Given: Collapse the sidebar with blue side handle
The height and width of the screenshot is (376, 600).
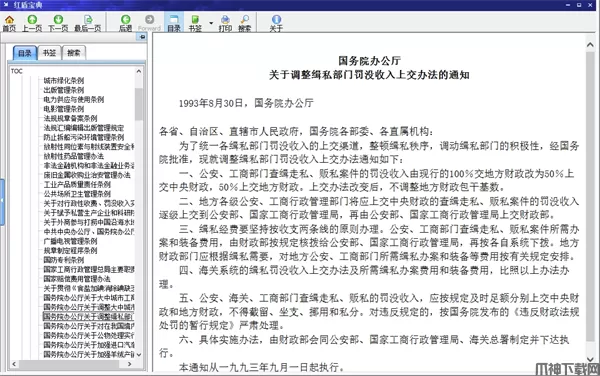Looking at the screenshot, I should click(x=2, y=202).
